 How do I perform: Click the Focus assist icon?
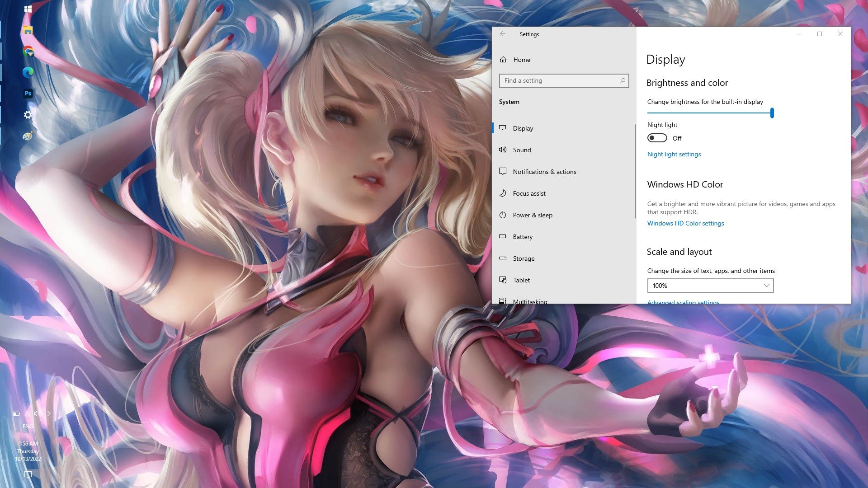pyautogui.click(x=503, y=193)
